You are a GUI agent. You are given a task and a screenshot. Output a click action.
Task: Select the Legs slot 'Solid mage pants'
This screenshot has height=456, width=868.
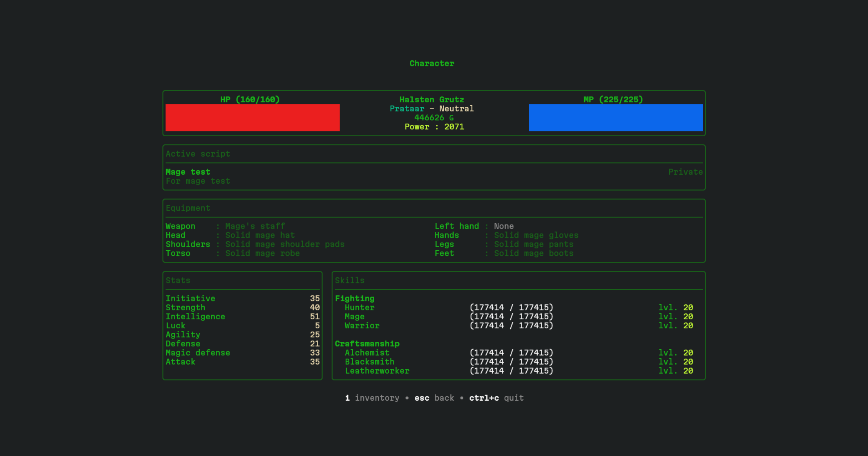point(534,244)
